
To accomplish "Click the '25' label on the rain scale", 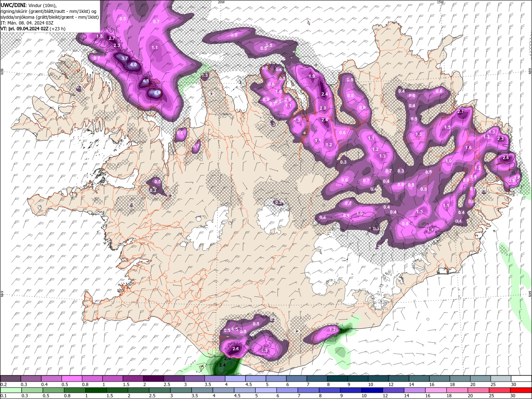I will [492, 395].
